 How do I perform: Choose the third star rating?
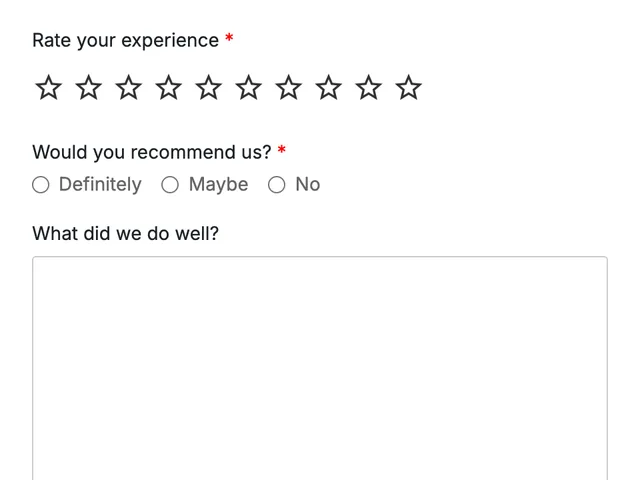(x=129, y=87)
